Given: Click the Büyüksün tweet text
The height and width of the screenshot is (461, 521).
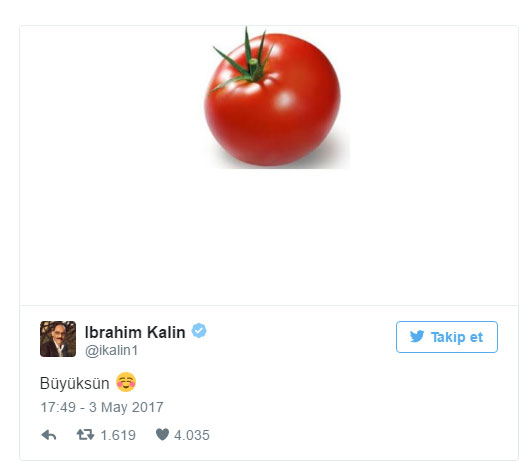Looking at the screenshot, I should pos(74,383).
